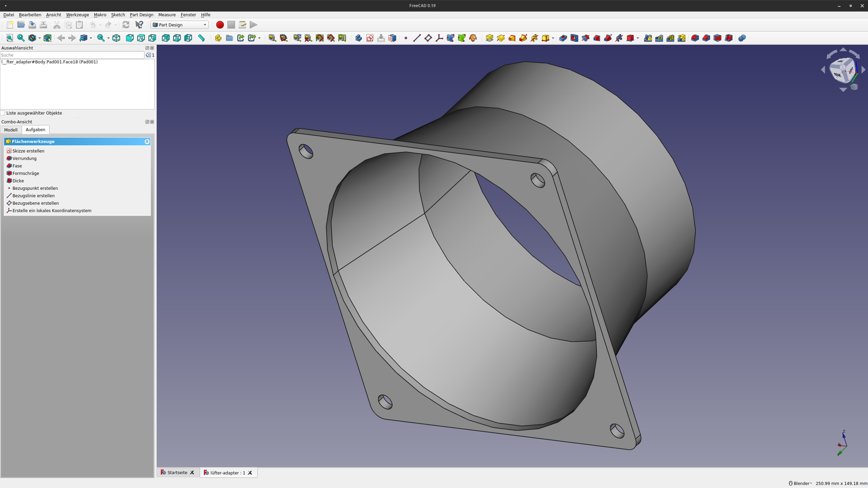The width and height of the screenshot is (868, 488).
Task: Click 'Verrundung' in task panel
Action: click(24, 159)
